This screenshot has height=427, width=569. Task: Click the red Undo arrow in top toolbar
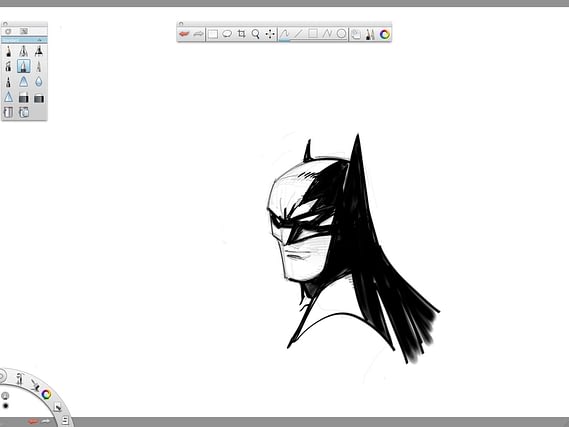(184, 34)
